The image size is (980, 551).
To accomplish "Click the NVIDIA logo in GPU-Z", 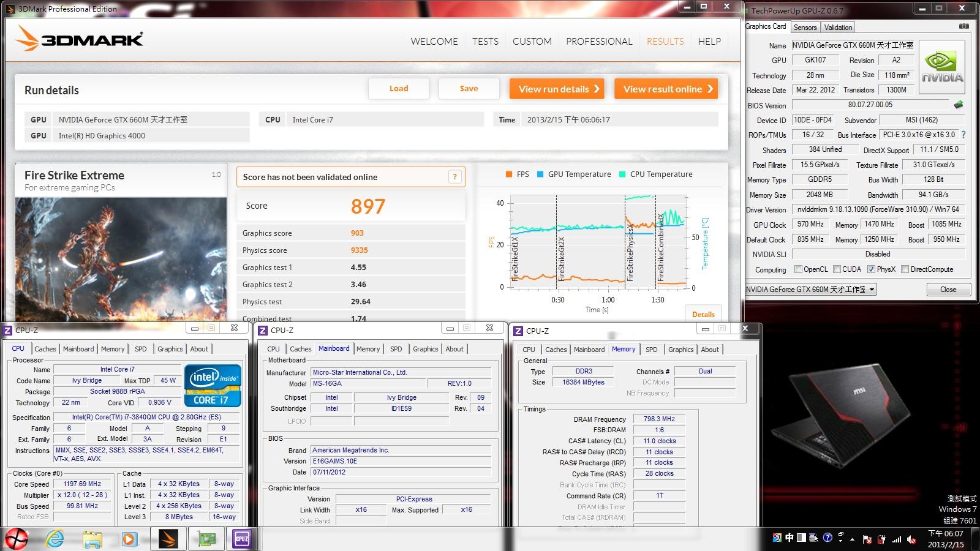I will [943, 68].
